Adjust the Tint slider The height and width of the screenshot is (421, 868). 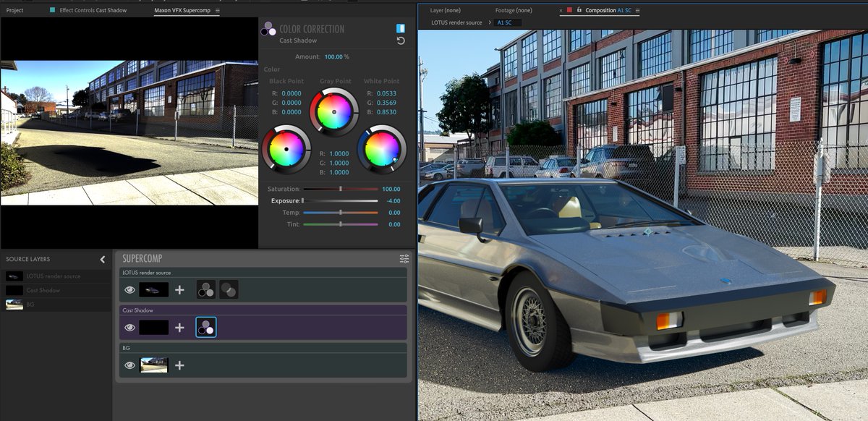click(340, 224)
